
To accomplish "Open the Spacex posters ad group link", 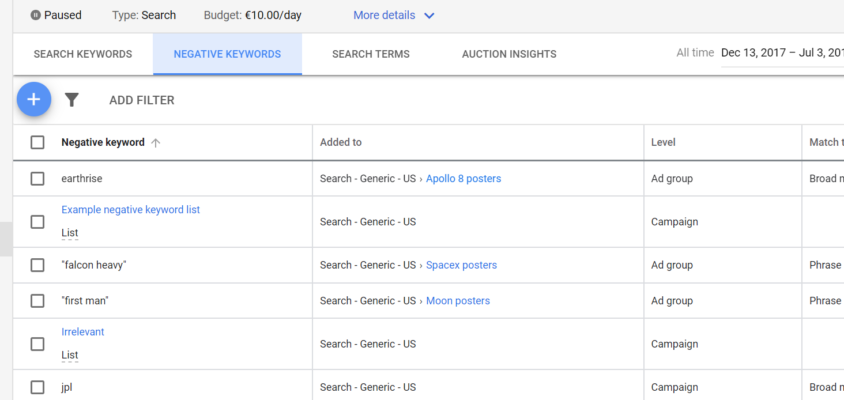I will click(461, 265).
